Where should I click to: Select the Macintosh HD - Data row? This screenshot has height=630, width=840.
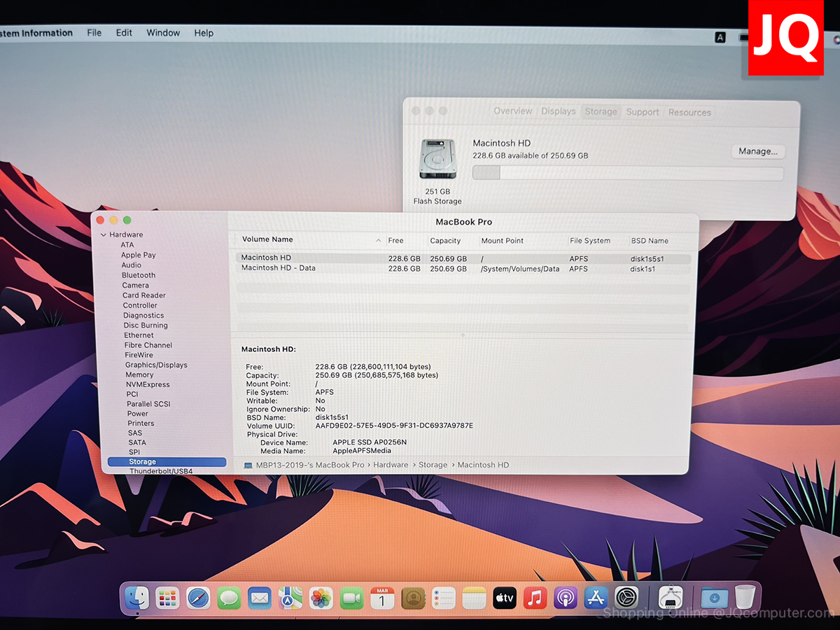[463, 268]
